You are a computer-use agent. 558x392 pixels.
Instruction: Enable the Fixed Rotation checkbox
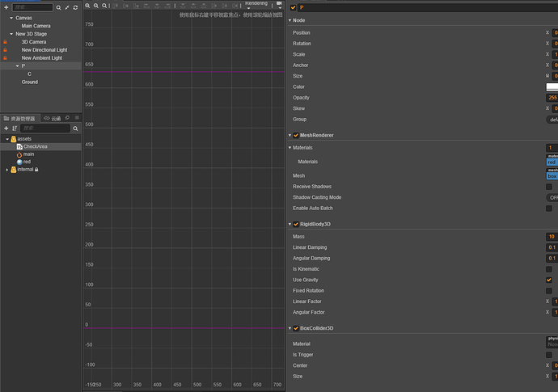click(x=549, y=291)
